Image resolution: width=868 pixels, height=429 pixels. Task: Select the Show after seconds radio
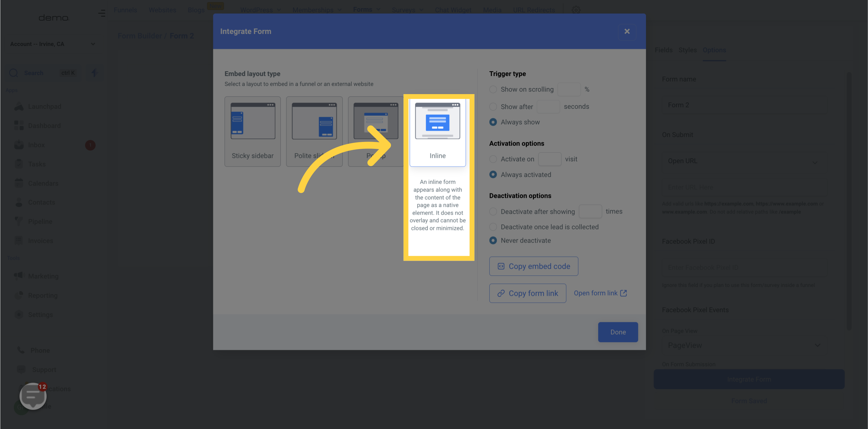[493, 107]
